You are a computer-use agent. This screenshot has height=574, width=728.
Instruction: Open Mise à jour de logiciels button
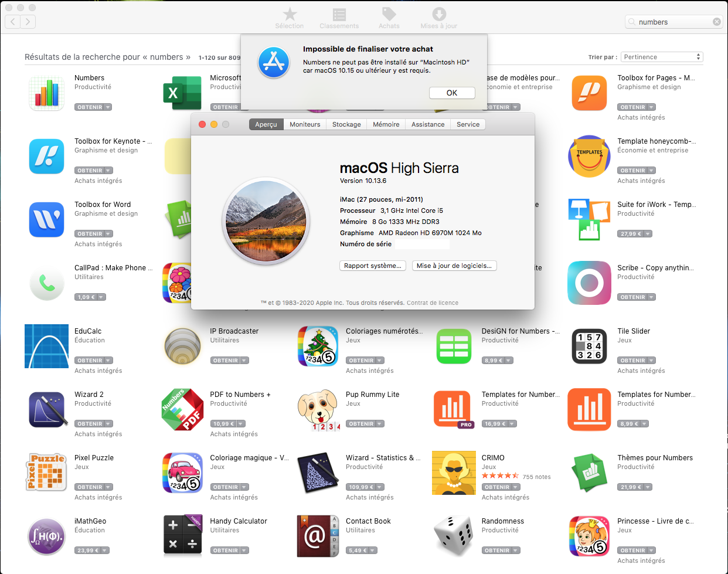pos(454,266)
